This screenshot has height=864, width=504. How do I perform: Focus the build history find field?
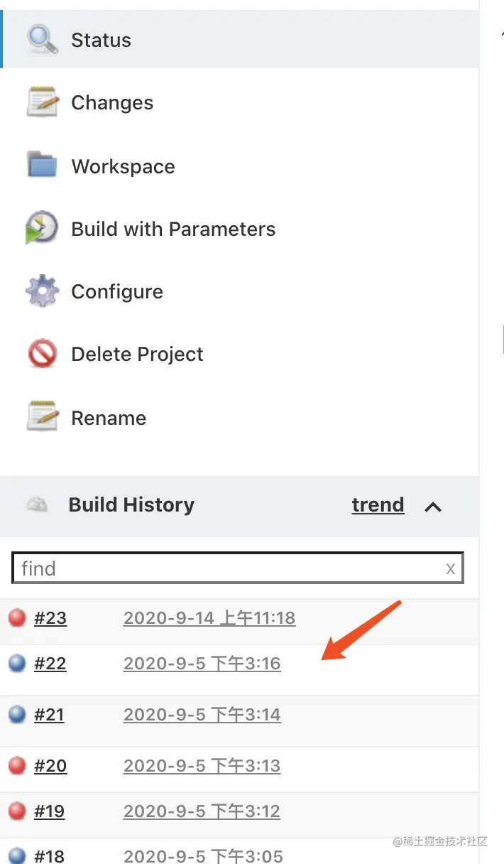click(227, 568)
